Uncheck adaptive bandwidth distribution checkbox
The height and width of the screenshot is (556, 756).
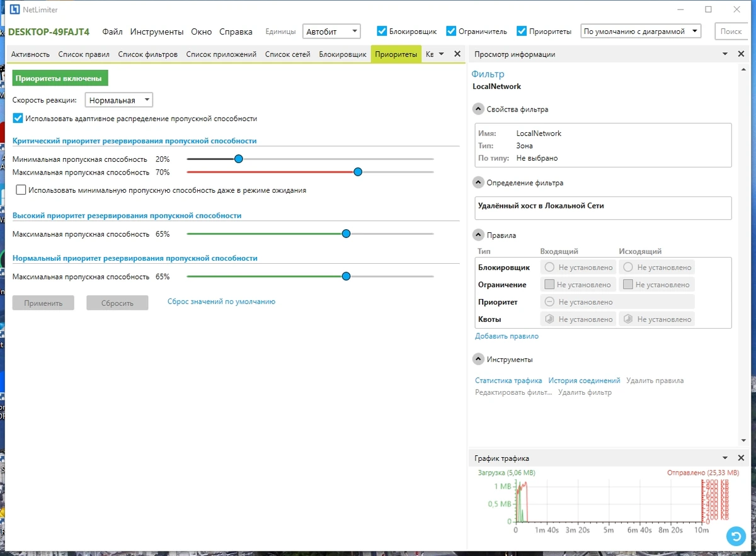click(x=18, y=118)
